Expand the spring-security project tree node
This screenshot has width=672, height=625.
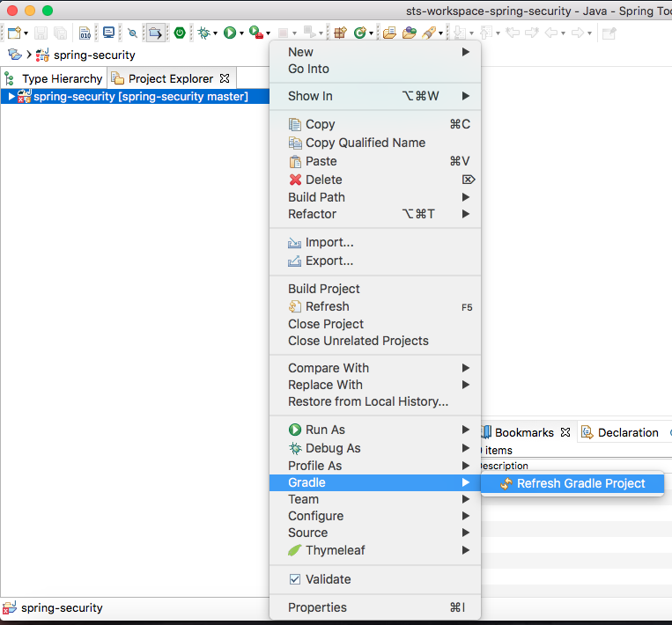point(11,96)
